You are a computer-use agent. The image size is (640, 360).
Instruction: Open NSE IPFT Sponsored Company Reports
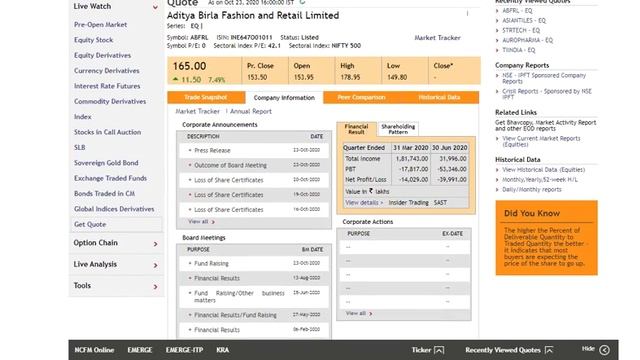click(544, 78)
